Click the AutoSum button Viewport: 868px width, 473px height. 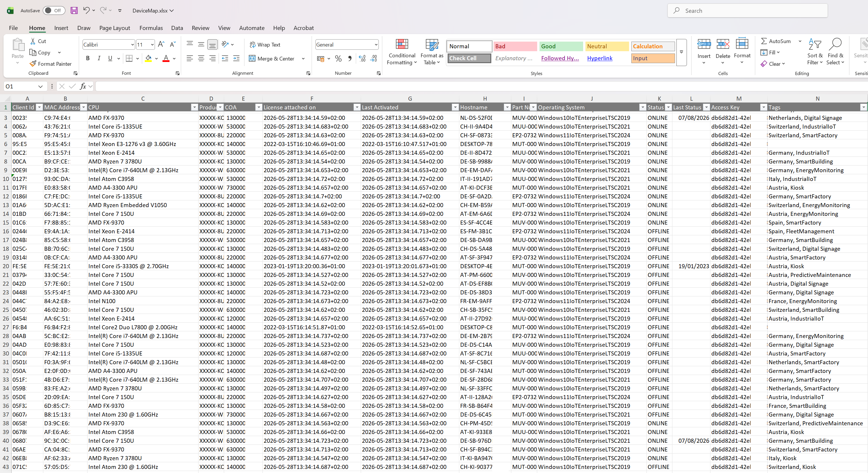tap(776, 41)
